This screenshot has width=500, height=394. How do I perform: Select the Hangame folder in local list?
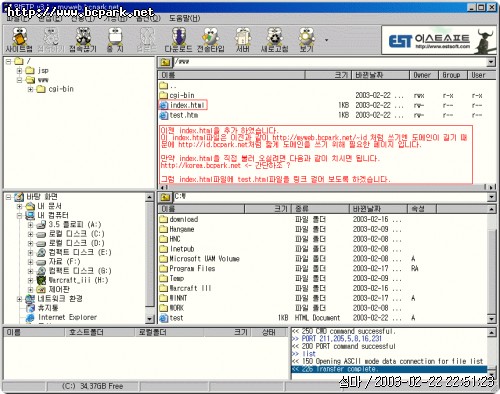[x=177, y=229]
